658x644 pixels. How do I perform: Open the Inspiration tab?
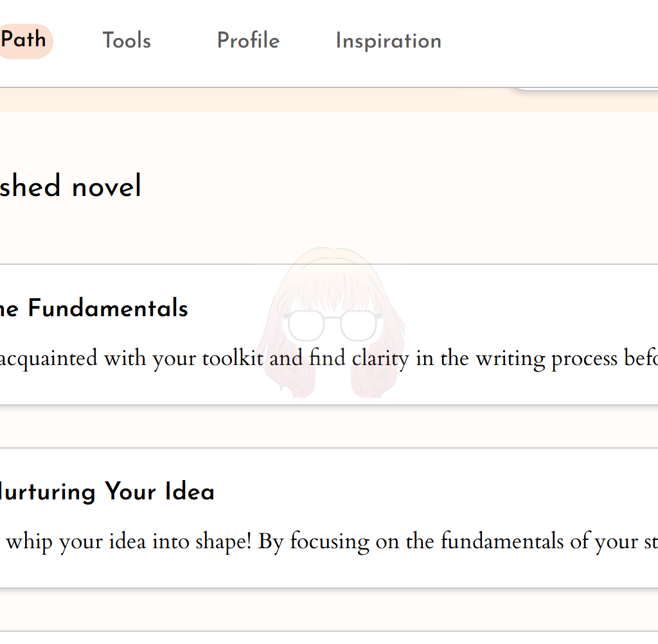389,42
